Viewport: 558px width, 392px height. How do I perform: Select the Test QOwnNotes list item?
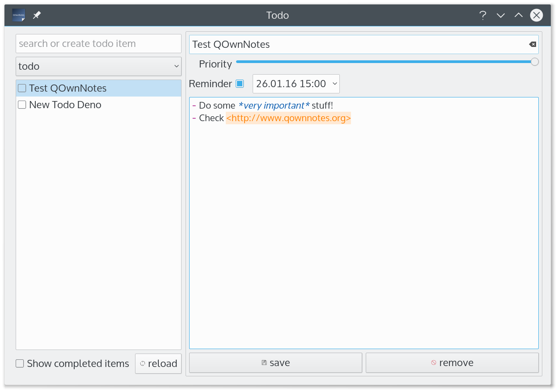coord(98,88)
